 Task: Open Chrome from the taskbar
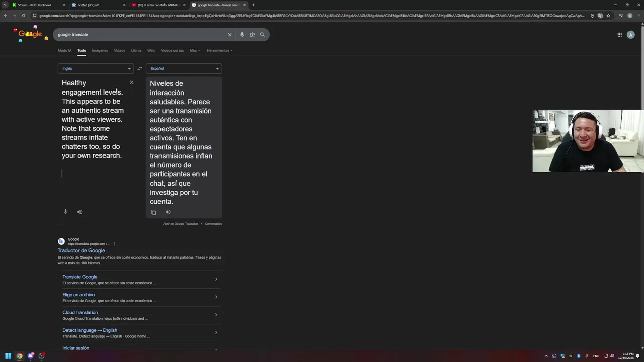(19, 356)
